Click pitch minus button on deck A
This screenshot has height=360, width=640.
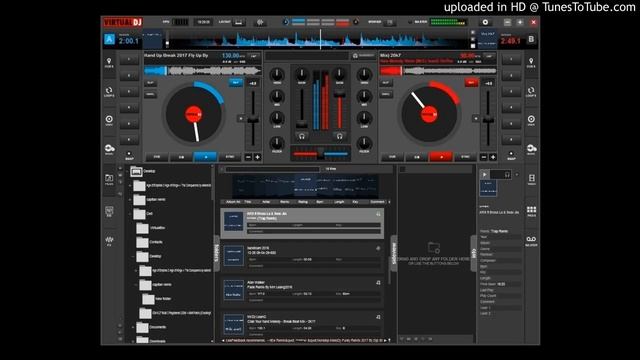(x=248, y=157)
